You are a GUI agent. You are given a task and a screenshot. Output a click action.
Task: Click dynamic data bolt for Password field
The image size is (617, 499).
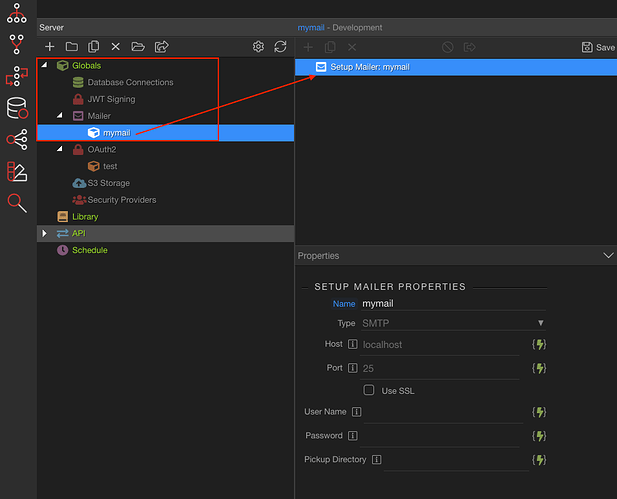coord(539,436)
